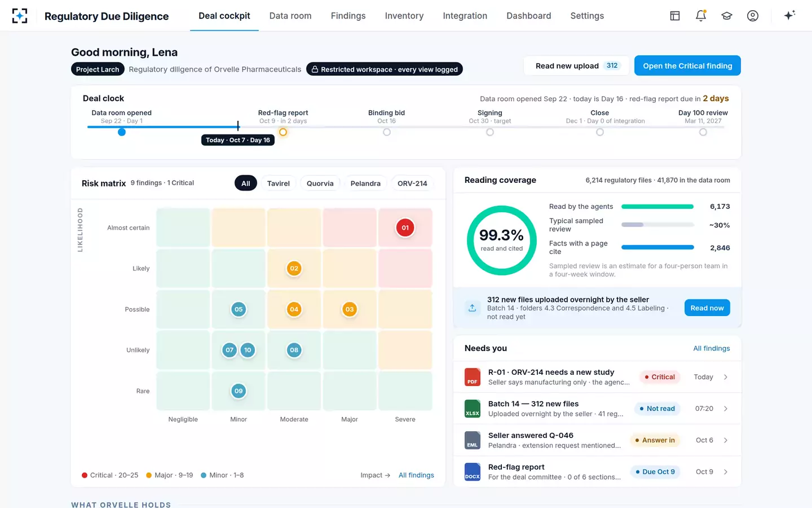Click Read new upload button
The height and width of the screenshot is (508, 812).
[x=577, y=65]
